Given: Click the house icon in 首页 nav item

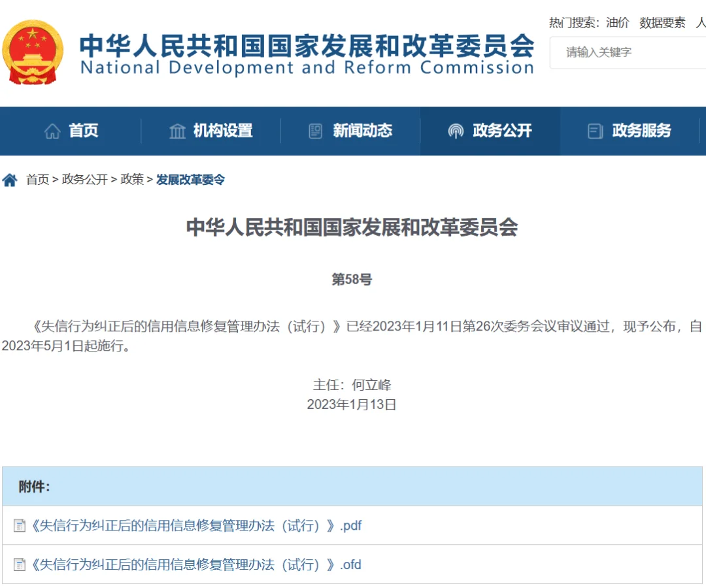Looking at the screenshot, I should (52, 131).
